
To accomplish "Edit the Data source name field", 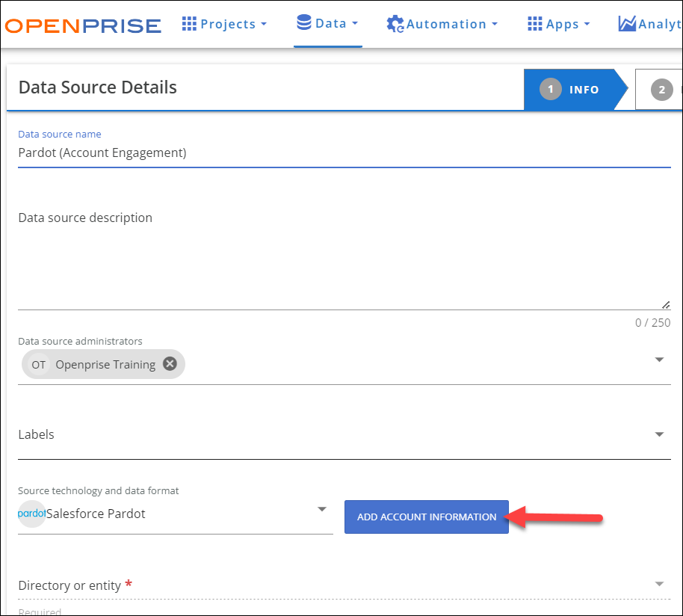I will pos(344,153).
